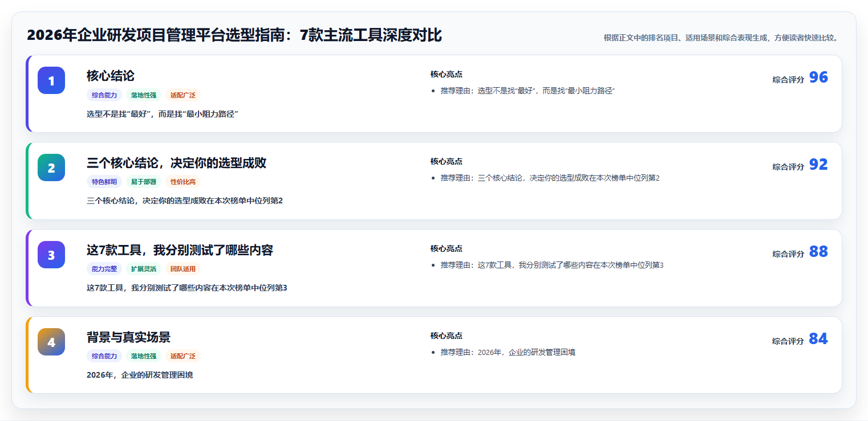The width and height of the screenshot is (868, 421).
Task: Open the 这7款工具，我分别测试了哪些内容 card title
Action: point(180,250)
